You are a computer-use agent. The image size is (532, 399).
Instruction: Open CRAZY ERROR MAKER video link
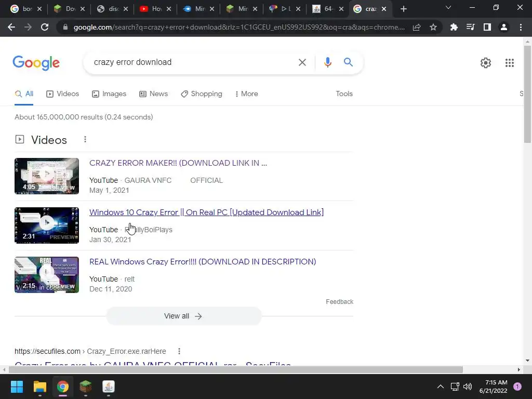pos(178,163)
